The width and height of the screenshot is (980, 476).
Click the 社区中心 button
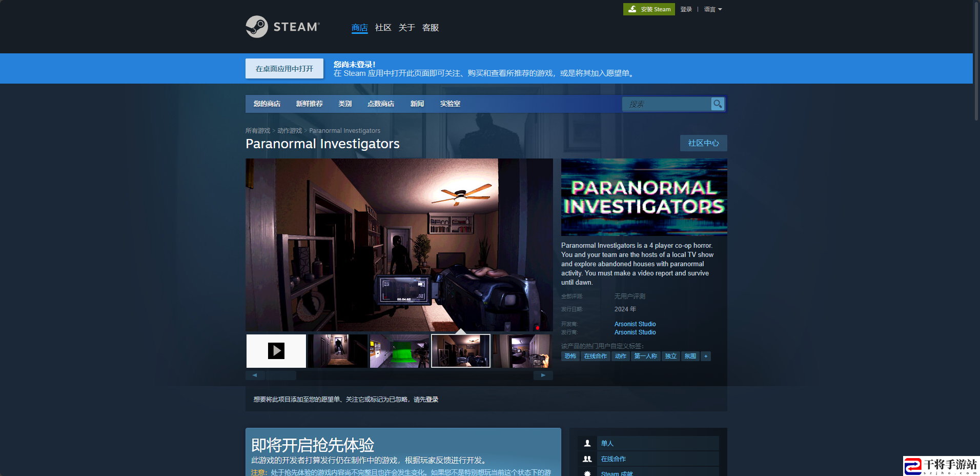click(x=704, y=143)
